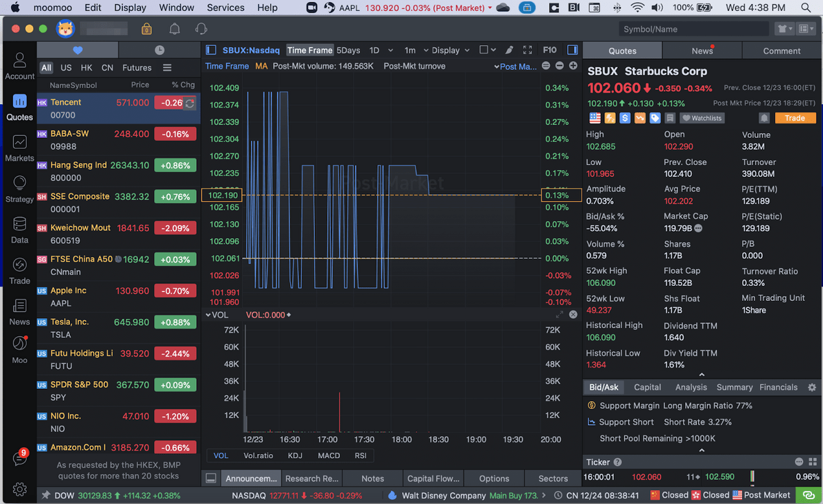Click Symbol/Name search field

coord(693,29)
